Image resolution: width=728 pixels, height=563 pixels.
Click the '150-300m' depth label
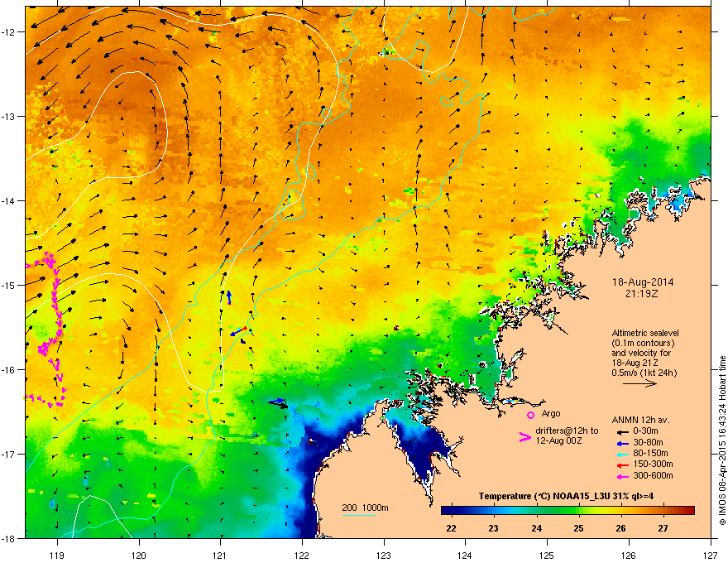pos(653,464)
